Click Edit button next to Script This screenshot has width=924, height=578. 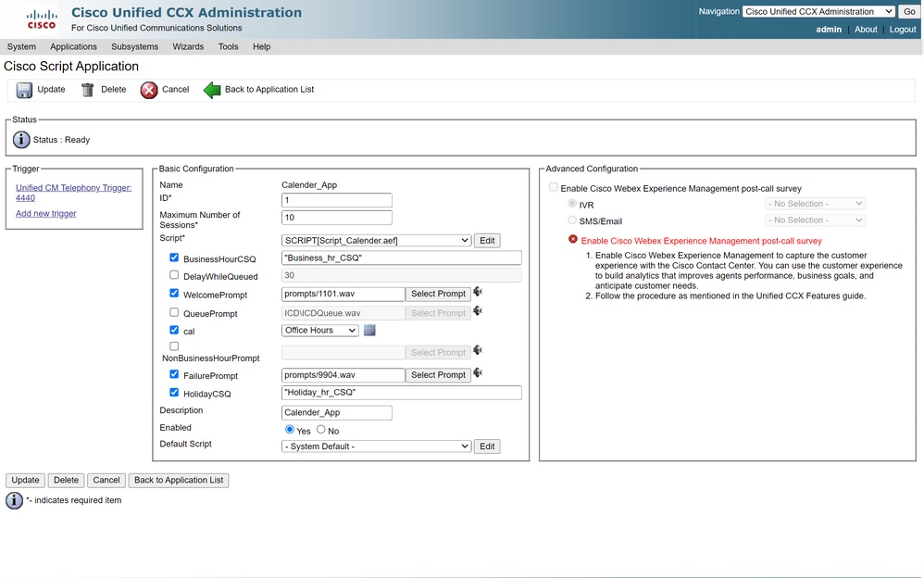pyautogui.click(x=487, y=241)
